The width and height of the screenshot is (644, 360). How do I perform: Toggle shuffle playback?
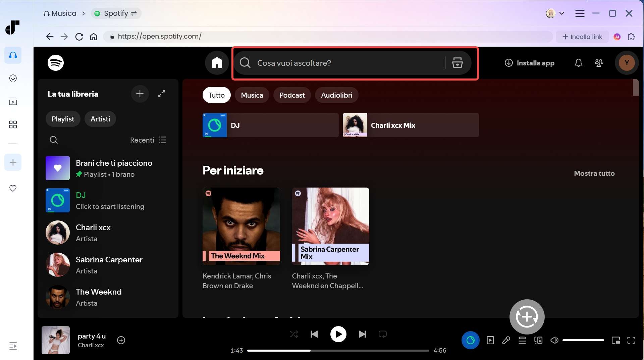coord(294,334)
